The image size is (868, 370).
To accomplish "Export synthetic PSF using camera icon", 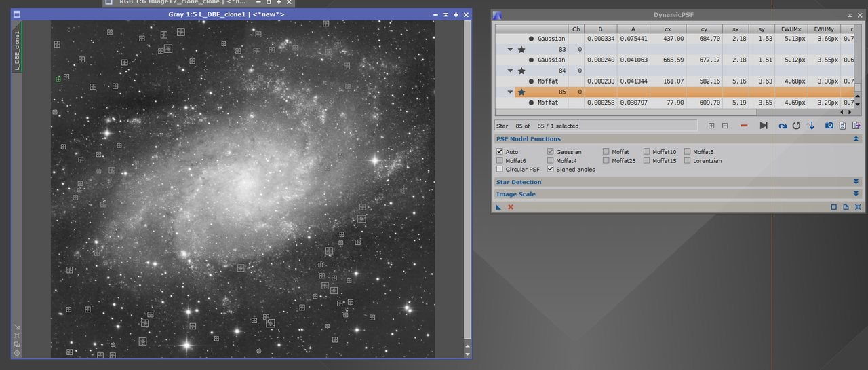I will tap(829, 126).
